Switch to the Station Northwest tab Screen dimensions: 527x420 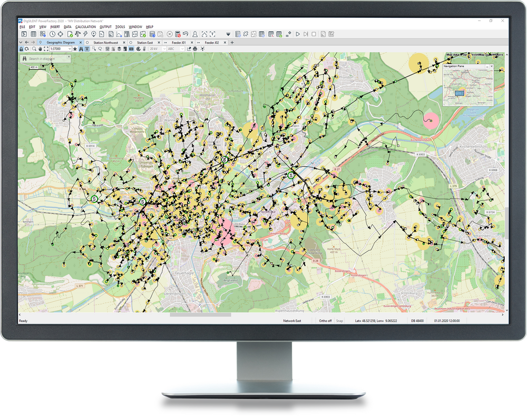[x=105, y=42]
